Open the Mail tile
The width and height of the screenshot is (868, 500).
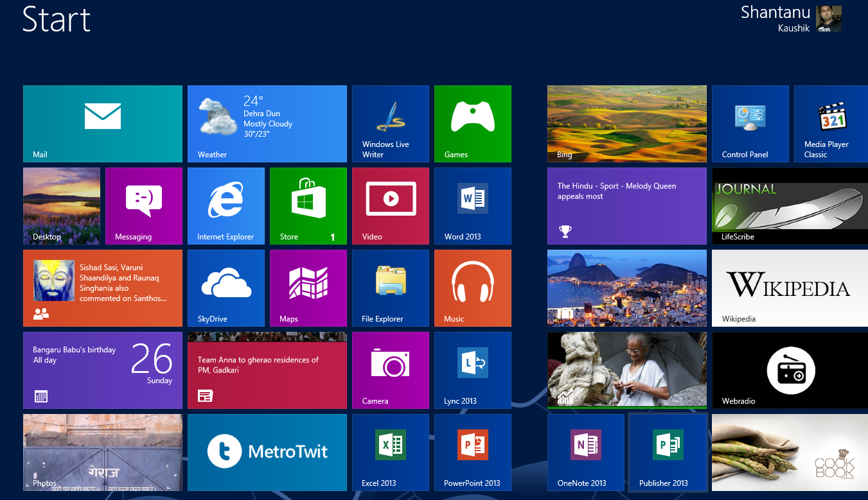click(103, 124)
